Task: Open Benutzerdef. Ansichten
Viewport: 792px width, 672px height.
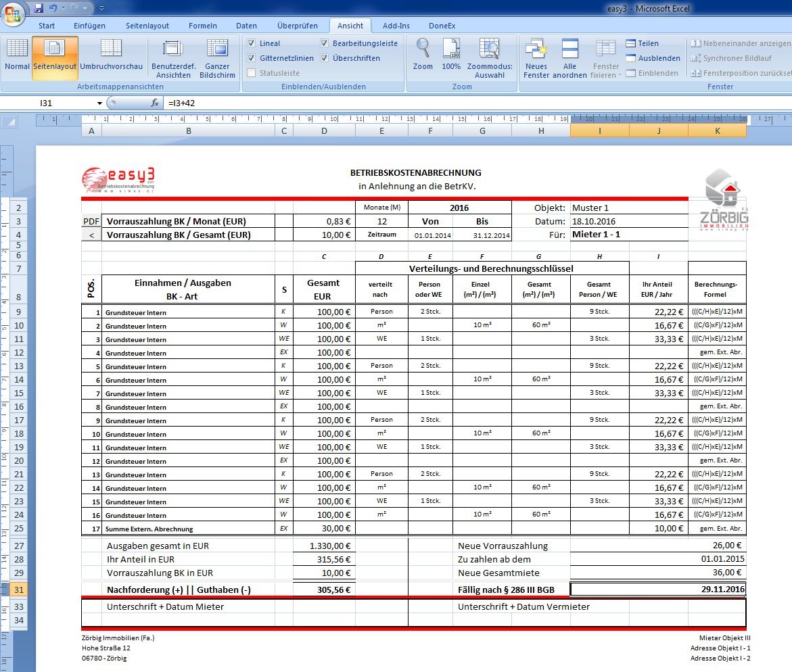Action: tap(173, 59)
